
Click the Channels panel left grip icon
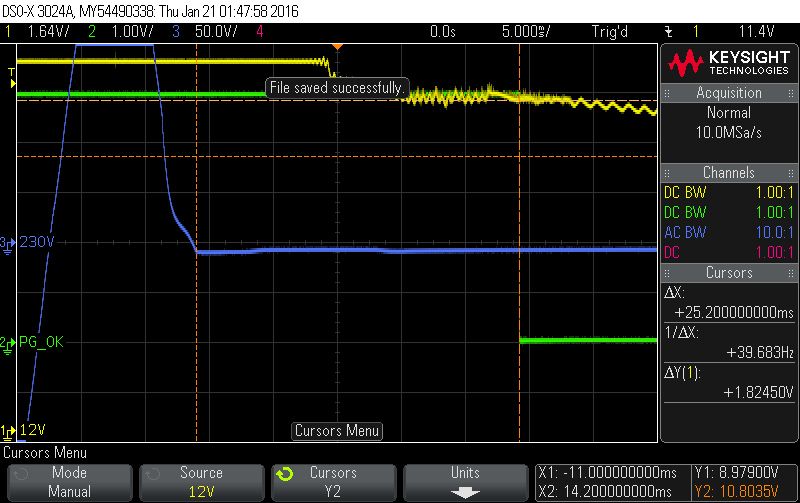tap(667, 173)
